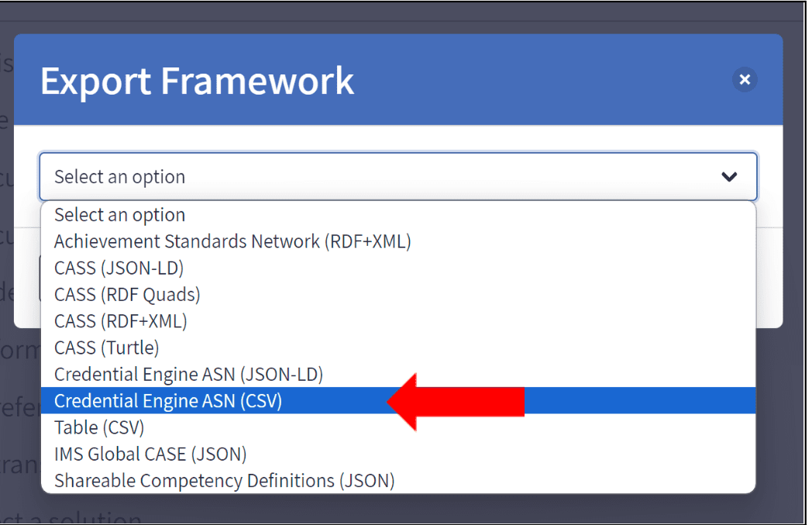The width and height of the screenshot is (812, 525).
Task: Click the Export Framework title text
Action: click(x=198, y=81)
